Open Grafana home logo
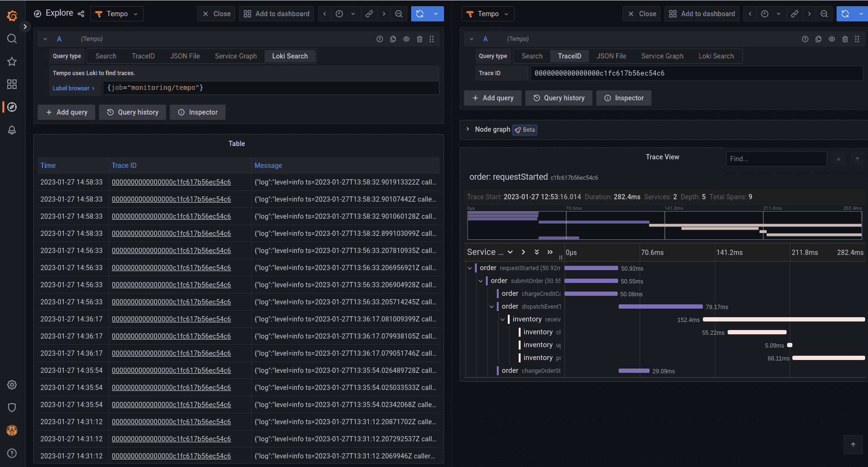This screenshot has width=868, height=467. 12,16
